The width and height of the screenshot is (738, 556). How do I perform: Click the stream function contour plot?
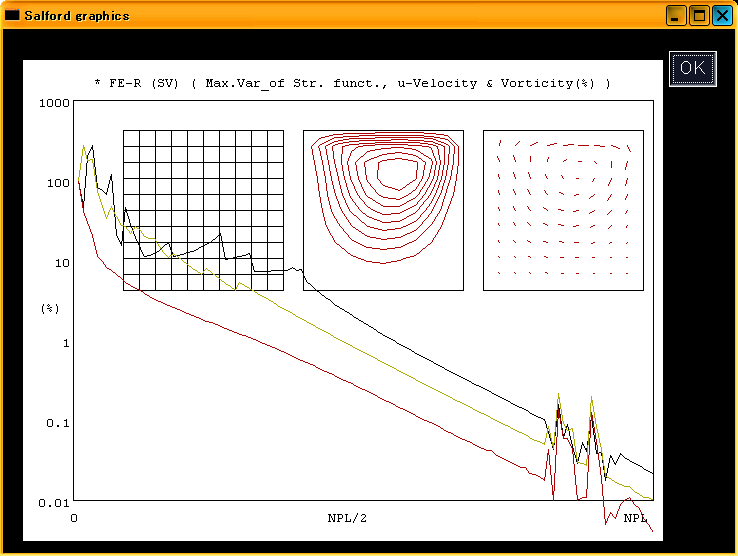(x=383, y=210)
